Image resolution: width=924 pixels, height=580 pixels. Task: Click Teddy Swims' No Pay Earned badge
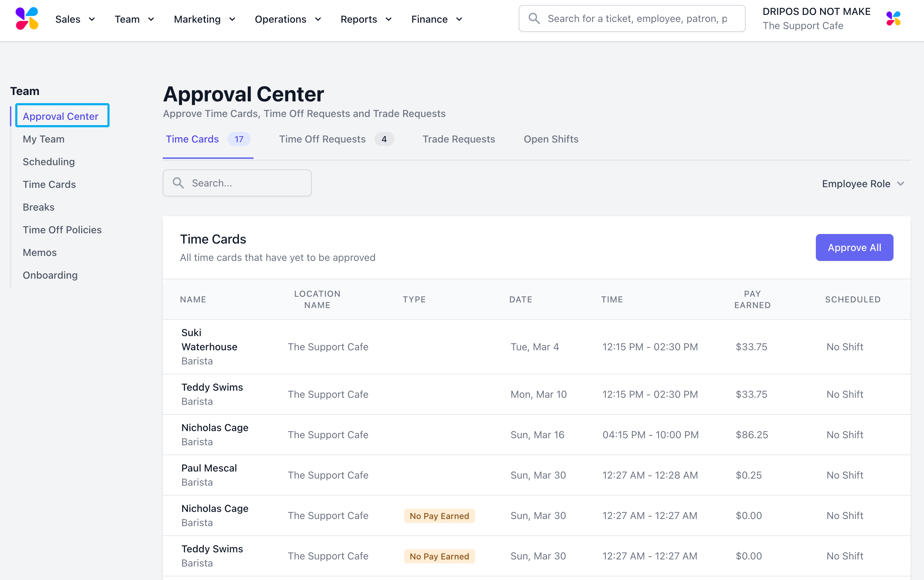click(x=439, y=556)
